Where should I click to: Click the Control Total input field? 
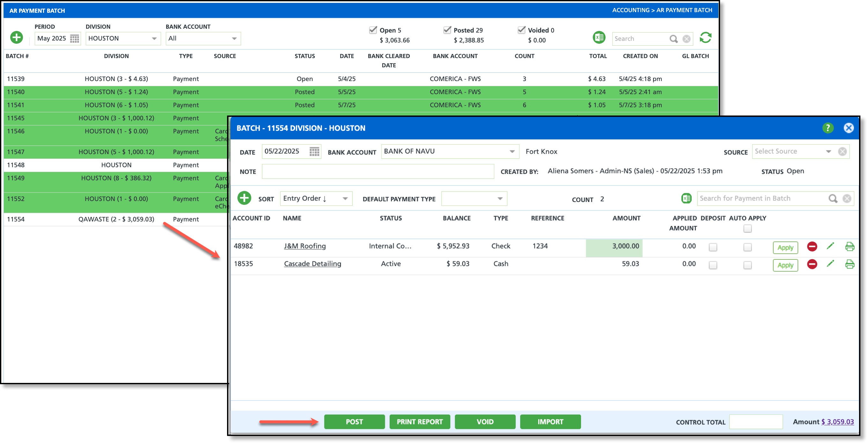[755, 422]
